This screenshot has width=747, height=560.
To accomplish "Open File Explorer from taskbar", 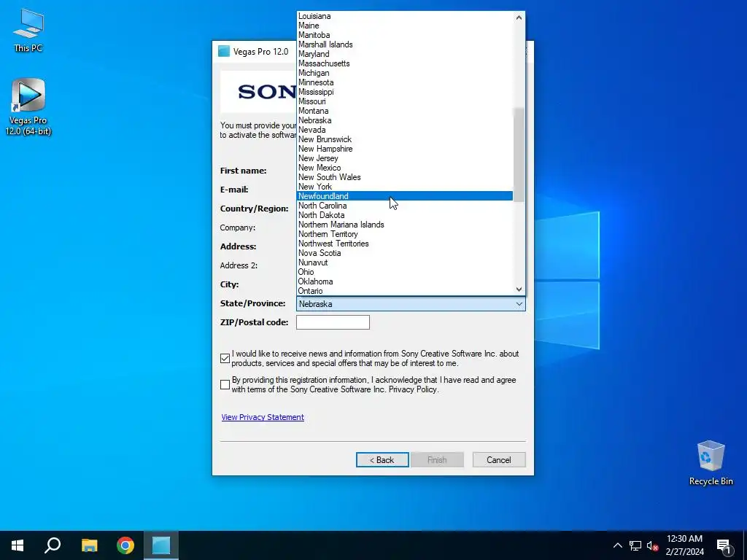I will [89, 545].
